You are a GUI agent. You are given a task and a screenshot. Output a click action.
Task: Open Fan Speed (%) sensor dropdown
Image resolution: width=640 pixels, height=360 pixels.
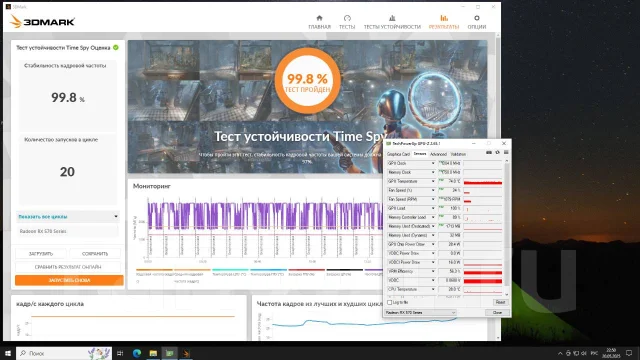(433, 190)
